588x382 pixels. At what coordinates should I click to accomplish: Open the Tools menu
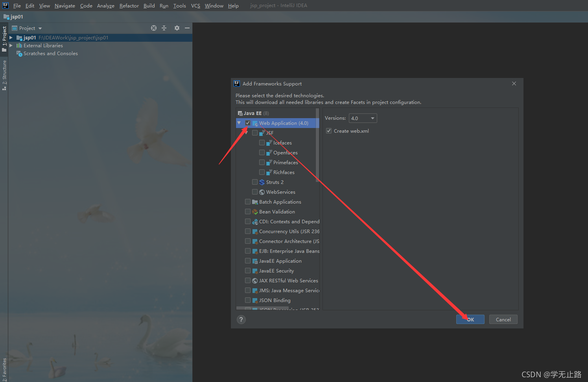click(x=180, y=6)
